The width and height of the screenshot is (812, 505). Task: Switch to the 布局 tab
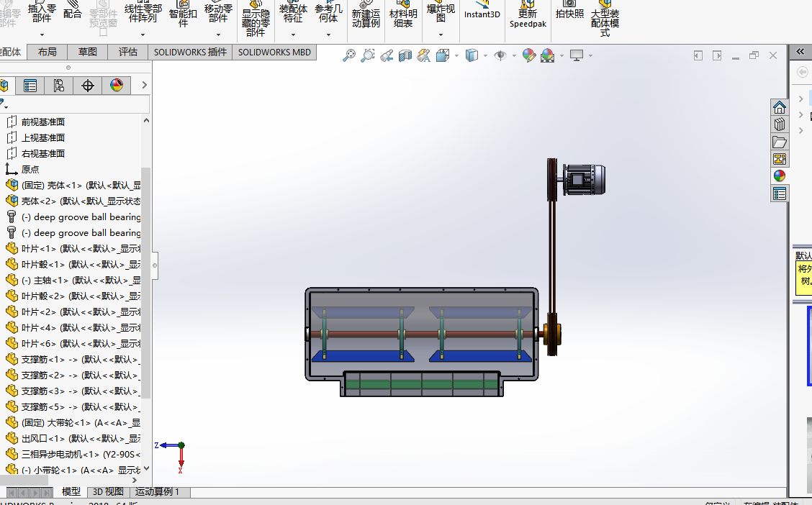pyautogui.click(x=47, y=52)
